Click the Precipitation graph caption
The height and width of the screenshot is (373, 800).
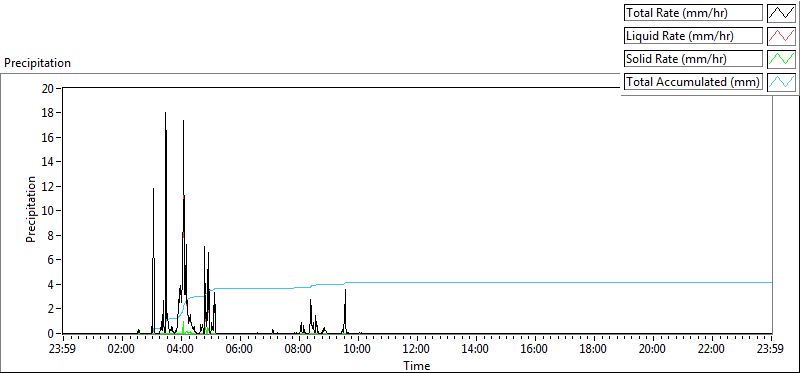pyautogui.click(x=37, y=63)
